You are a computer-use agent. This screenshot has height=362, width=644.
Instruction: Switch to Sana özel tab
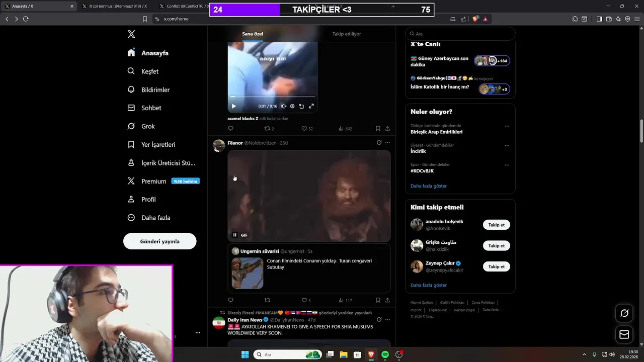point(253,34)
